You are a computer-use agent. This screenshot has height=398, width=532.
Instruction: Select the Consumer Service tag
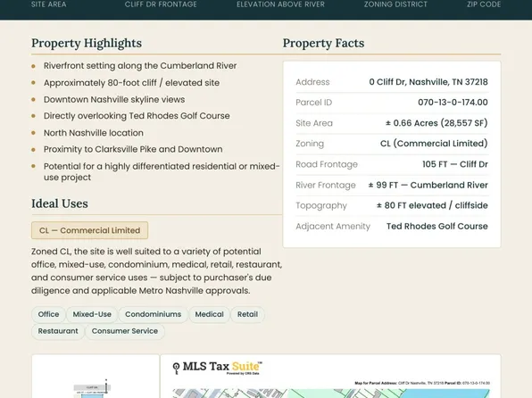point(125,331)
